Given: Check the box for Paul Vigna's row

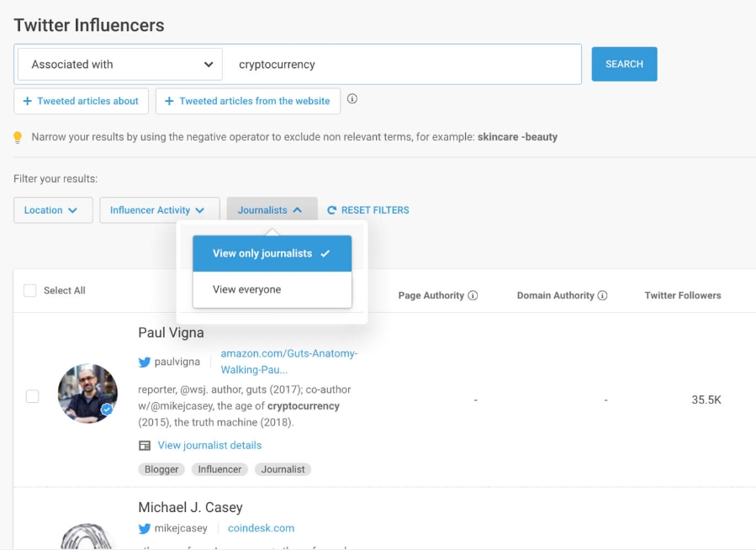Looking at the screenshot, I should (x=32, y=396).
